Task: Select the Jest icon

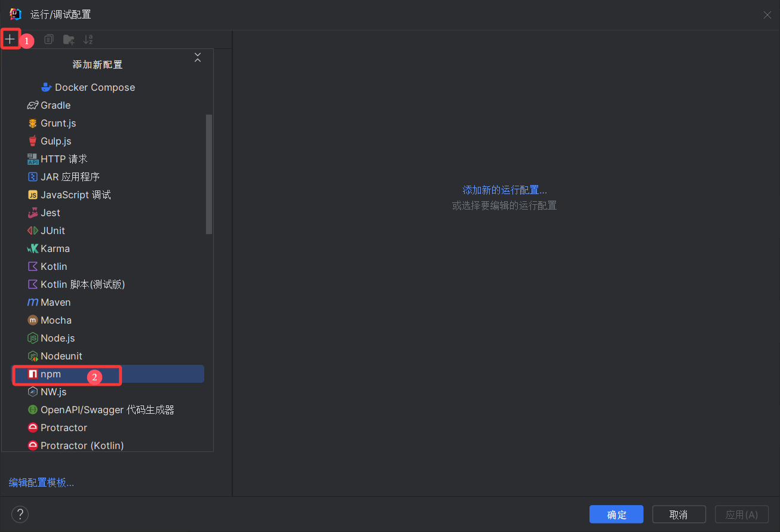Action: click(x=33, y=213)
